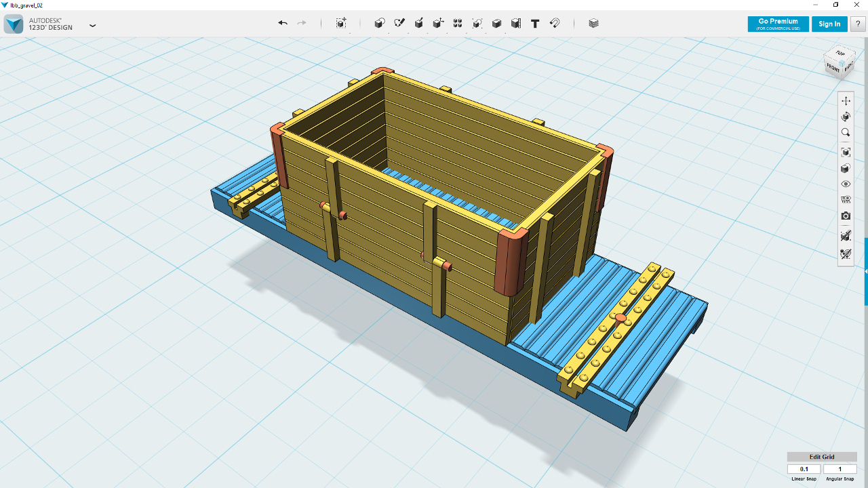Toggle the bottom crossed-out icon in navigation bar
The image size is (868, 488).
tap(846, 254)
